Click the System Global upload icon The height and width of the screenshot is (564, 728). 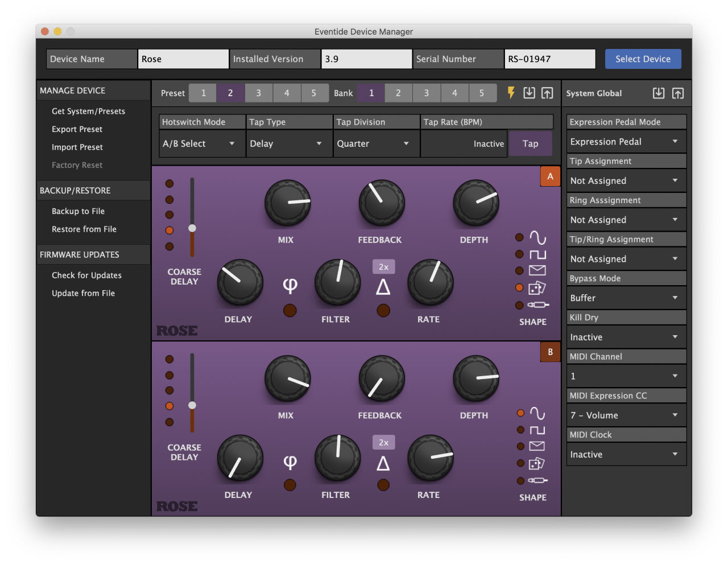(x=677, y=93)
